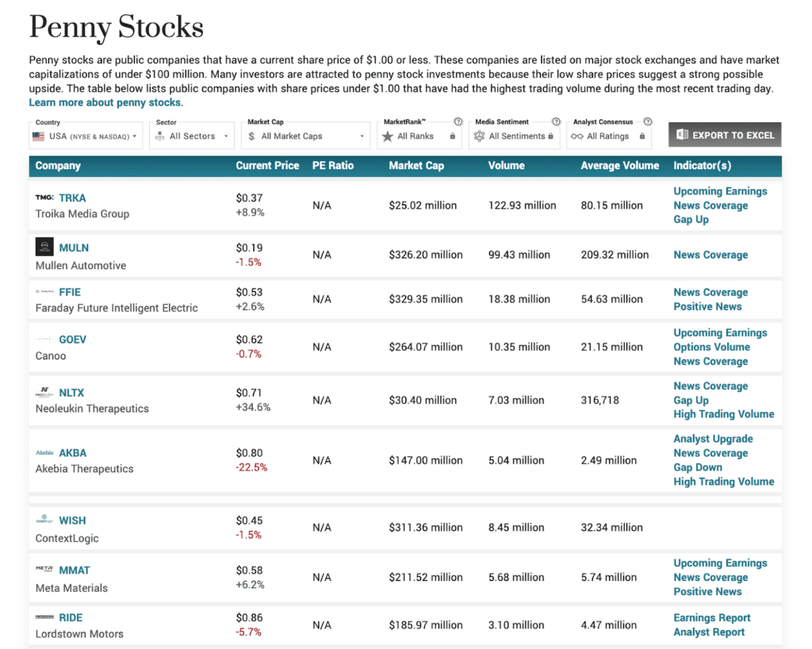
Task: Click the MarketRank help question-mark icon
Action: pos(458,122)
